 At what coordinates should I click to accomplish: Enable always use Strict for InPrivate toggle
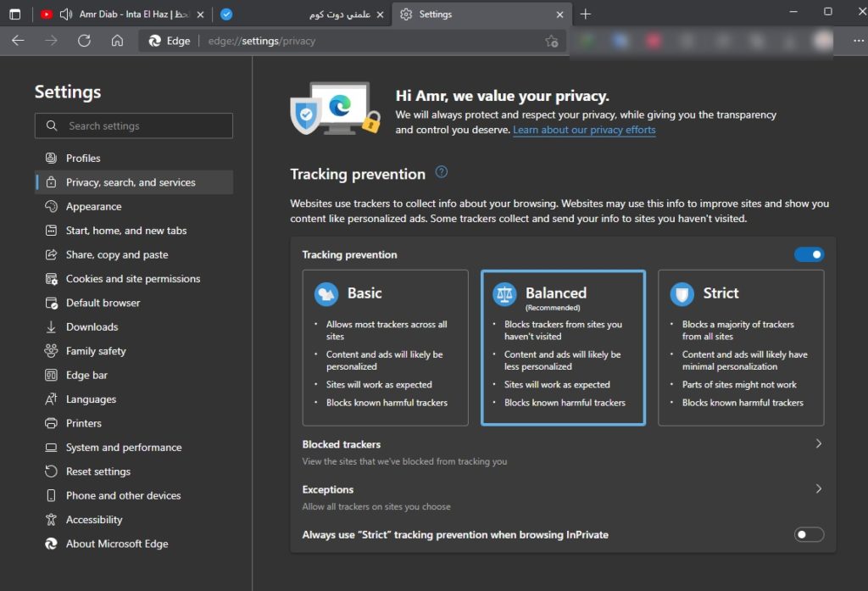click(x=809, y=534)
